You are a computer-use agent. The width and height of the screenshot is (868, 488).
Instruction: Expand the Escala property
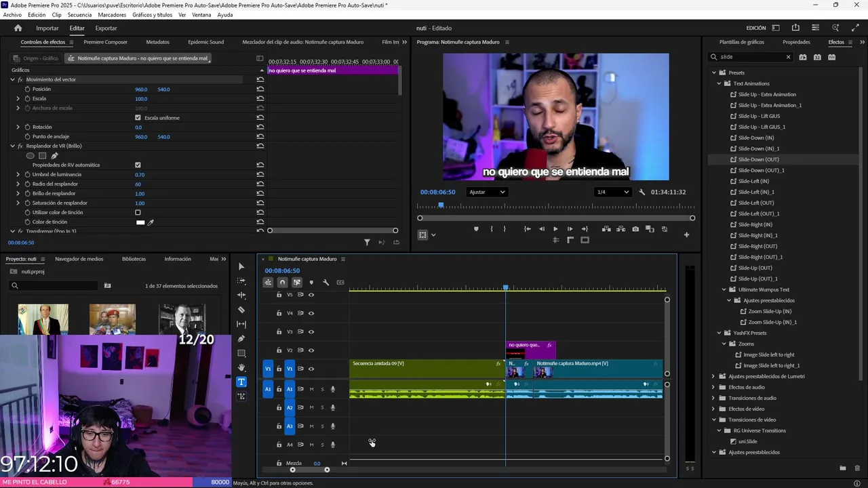click(x=18, y=99)
